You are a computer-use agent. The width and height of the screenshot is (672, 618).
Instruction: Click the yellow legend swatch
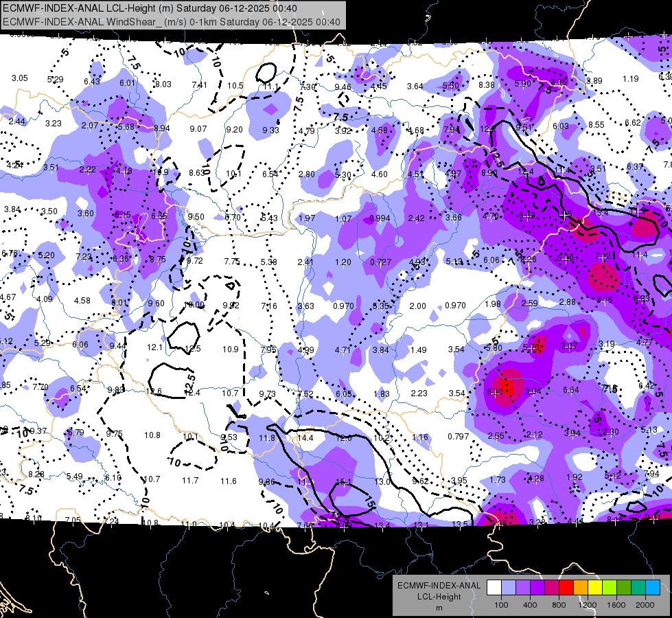[x=595, y=588]
